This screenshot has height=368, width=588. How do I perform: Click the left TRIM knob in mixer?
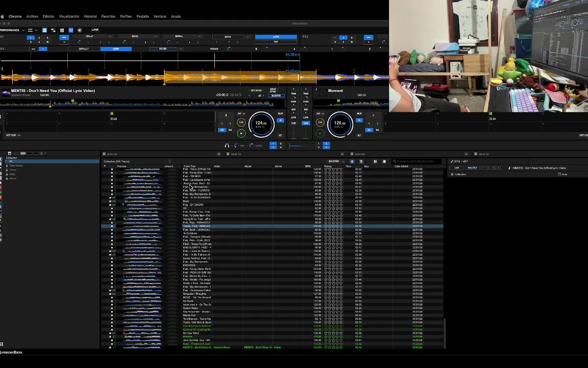(x=295, y=97)
